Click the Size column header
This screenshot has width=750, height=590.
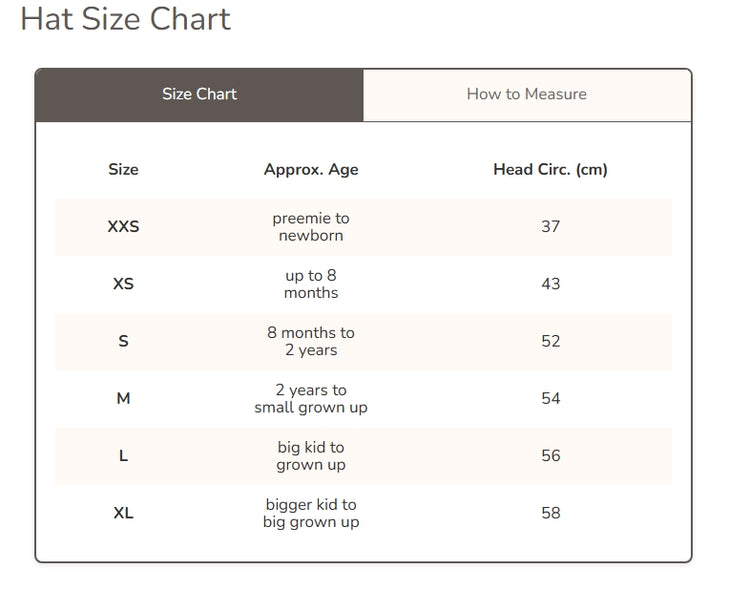pos(123,170)
